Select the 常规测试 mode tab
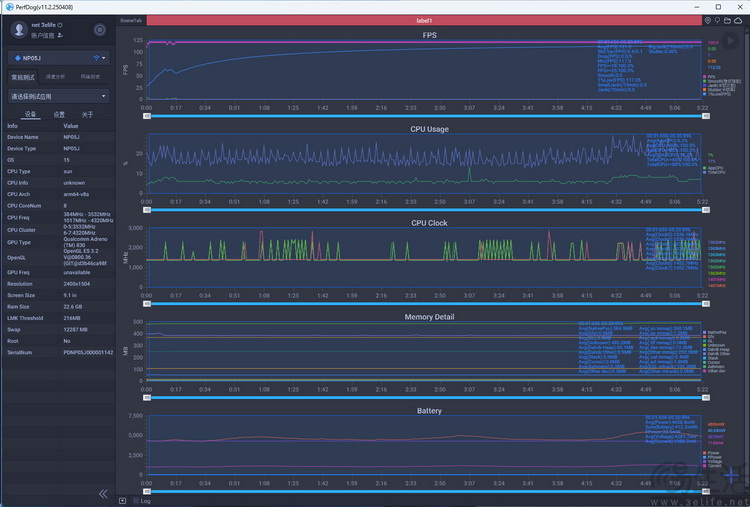Screen dimensions: 750x507 (x=22, y=76)
